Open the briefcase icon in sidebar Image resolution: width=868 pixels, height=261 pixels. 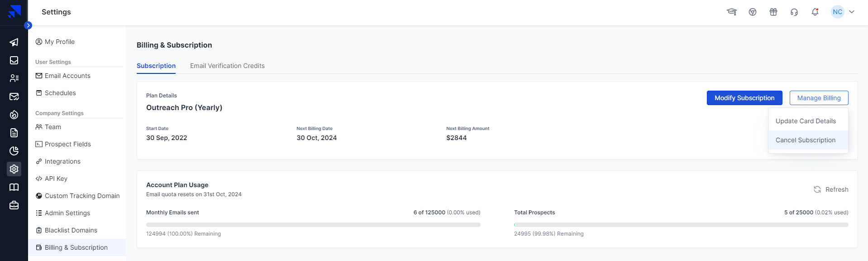pyautogui.click(x=14, y=205)
